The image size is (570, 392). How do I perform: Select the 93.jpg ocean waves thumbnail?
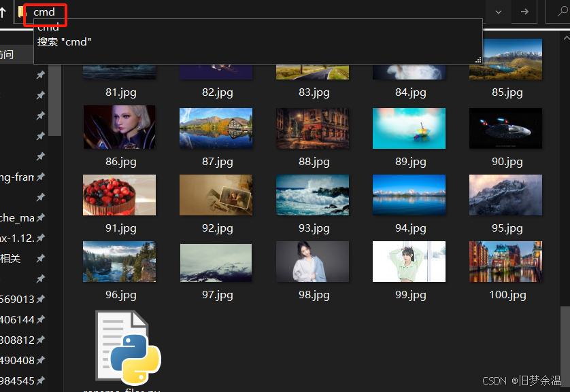pyautogui.click(x=312, y=195)
